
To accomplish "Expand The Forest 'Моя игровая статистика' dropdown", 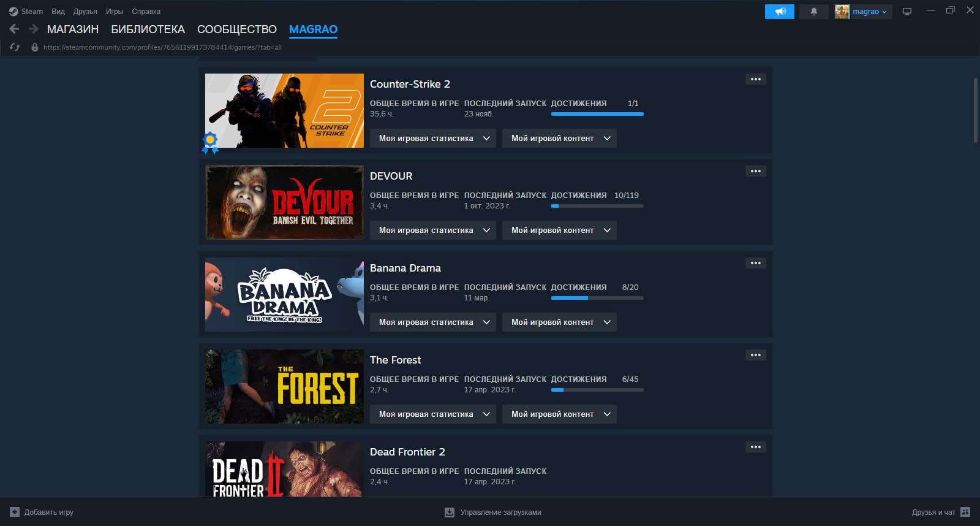I will [x=433, y=414].
